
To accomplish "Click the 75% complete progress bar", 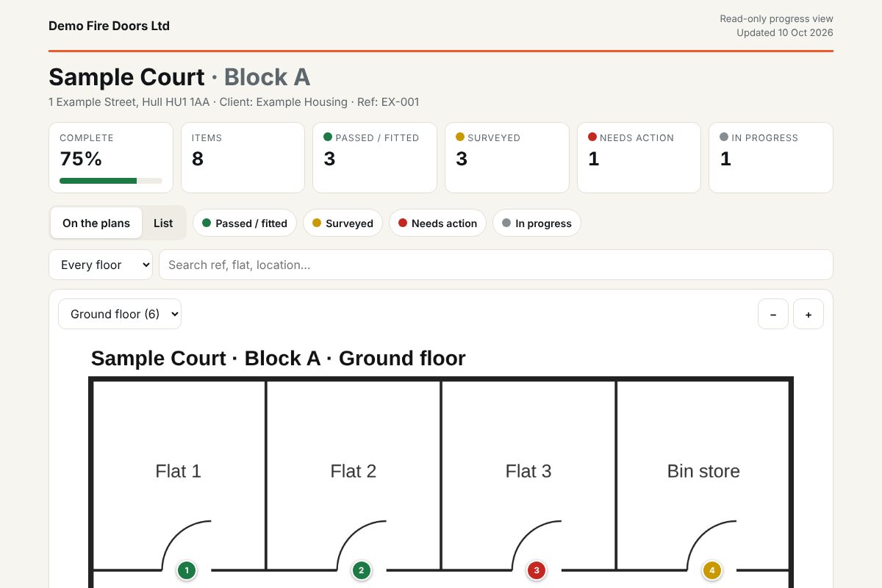I will click(x=111, y=180).
